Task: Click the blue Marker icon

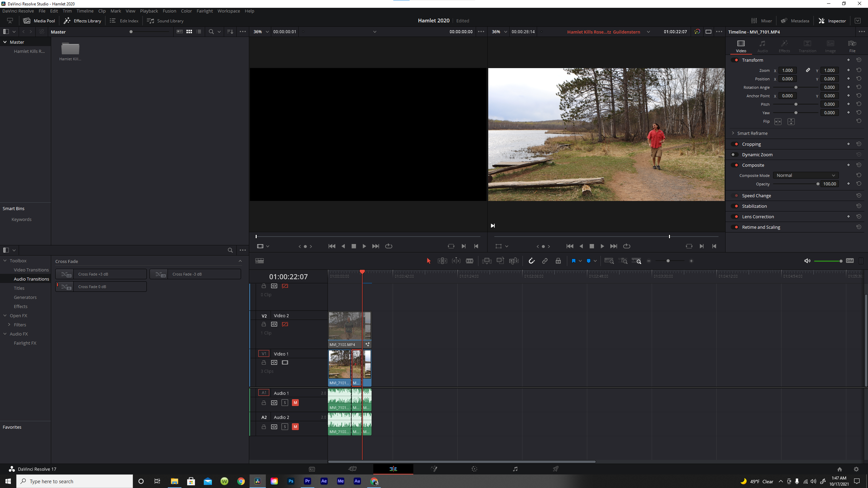Action: [589, 261]
